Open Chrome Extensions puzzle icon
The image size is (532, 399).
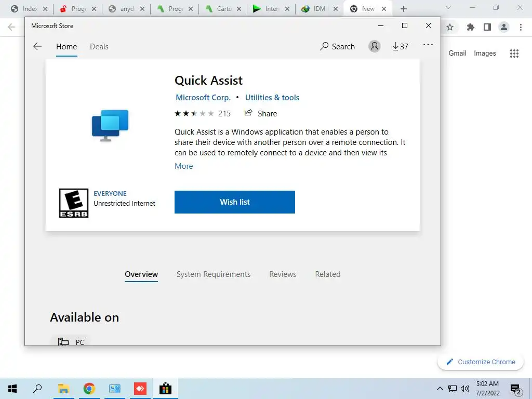click(x=470, y=27)
